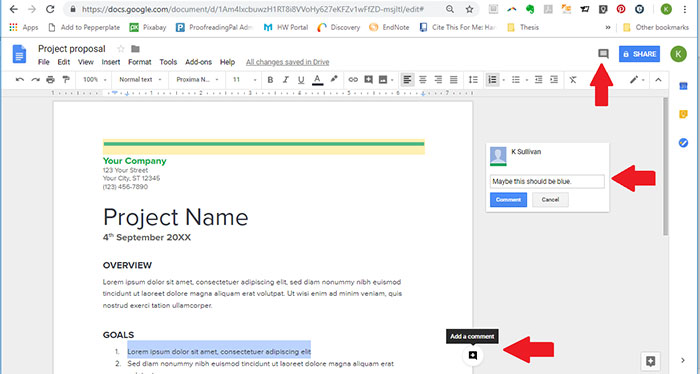Print the document using printer icon
This screenshot has width=700, height=374.
click(x=50, y=80)
